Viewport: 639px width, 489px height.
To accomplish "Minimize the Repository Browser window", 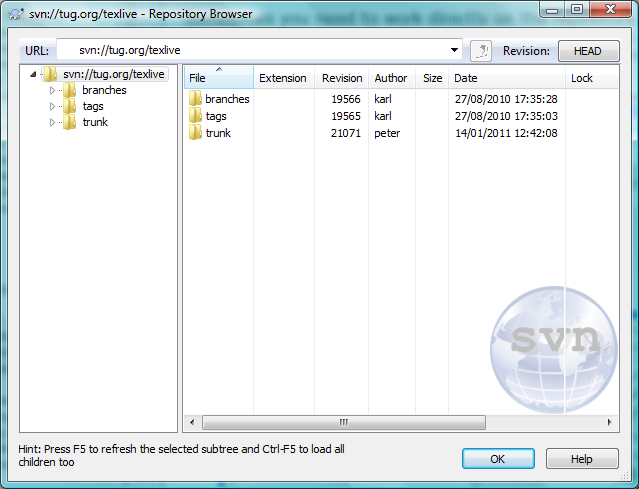I will tap(552, 10).
